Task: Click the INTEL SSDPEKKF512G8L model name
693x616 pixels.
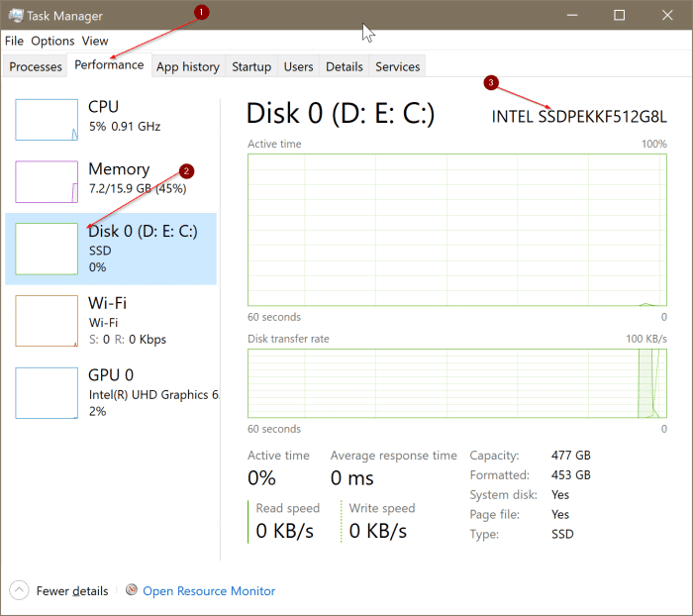Action: [x=579, y=117]
